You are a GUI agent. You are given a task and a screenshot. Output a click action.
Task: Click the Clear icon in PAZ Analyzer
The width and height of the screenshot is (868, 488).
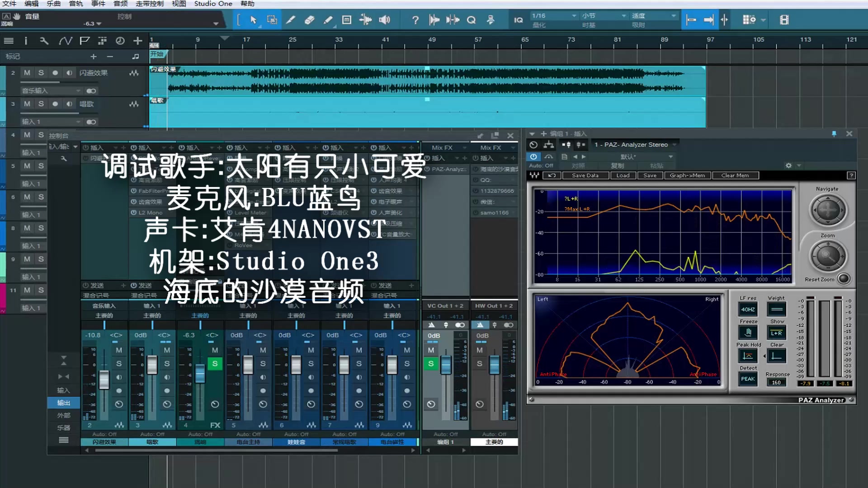click(x=777, y=356)
